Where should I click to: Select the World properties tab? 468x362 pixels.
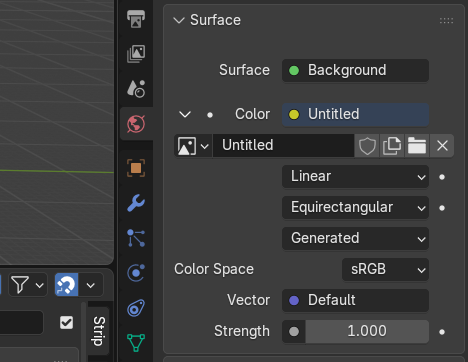(136, 124)
